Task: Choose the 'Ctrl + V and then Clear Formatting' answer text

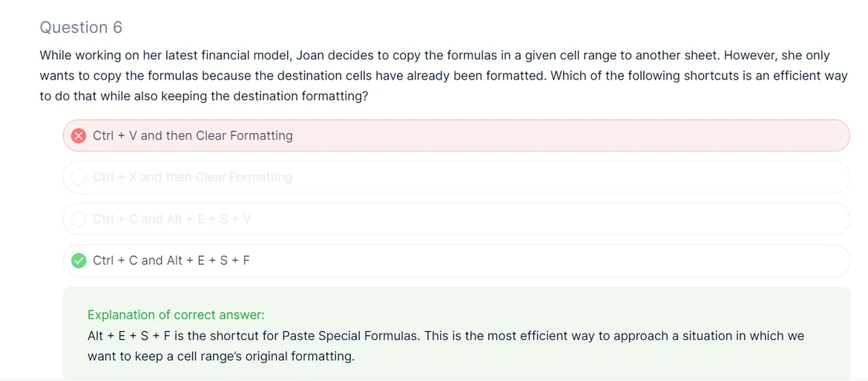Action: pos(192,136)
